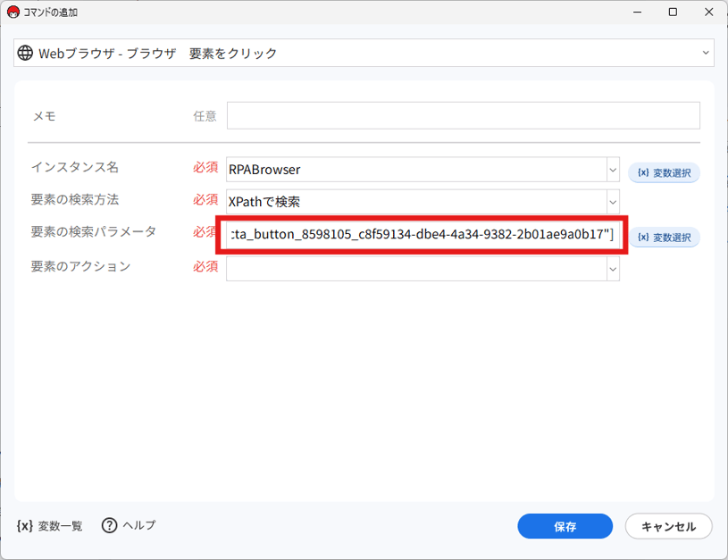Open the {x} 変数一覧 list
The width and height of the screenshot is (728, 560).
50,525
